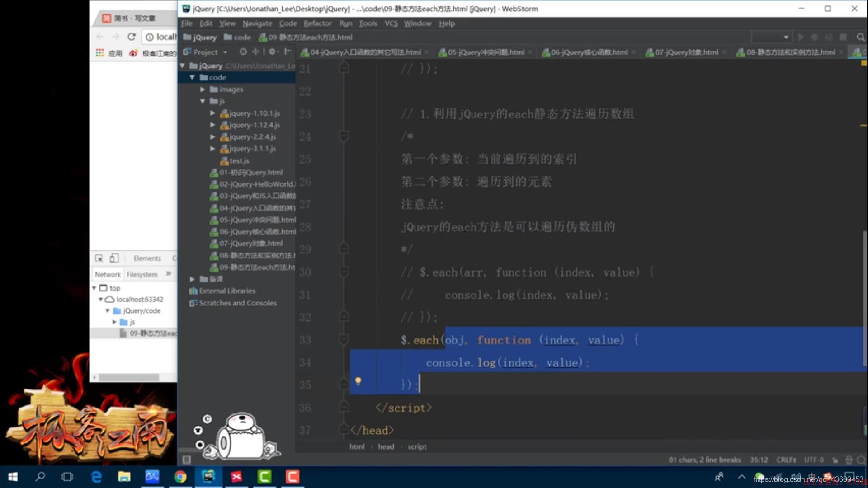
Task: Toggle fold marker on line 24 comment block
Action: pos(344,136)
